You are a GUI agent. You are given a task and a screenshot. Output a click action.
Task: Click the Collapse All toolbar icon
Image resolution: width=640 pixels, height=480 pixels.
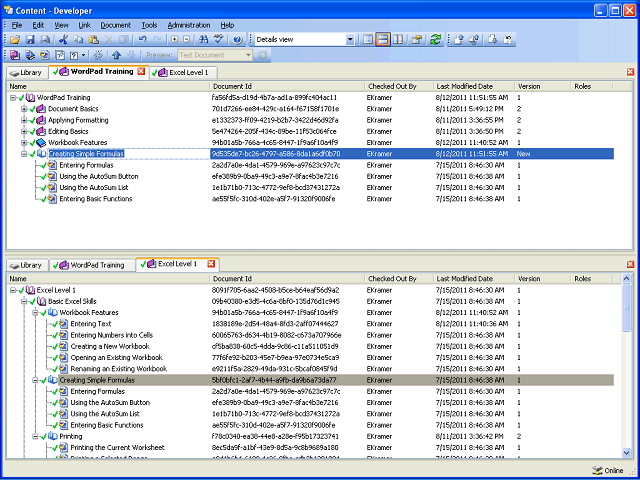coord(187,40)
